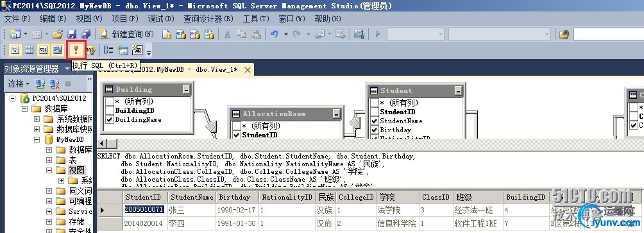Click the Verify SQL syntax icon

coord(90,50)
